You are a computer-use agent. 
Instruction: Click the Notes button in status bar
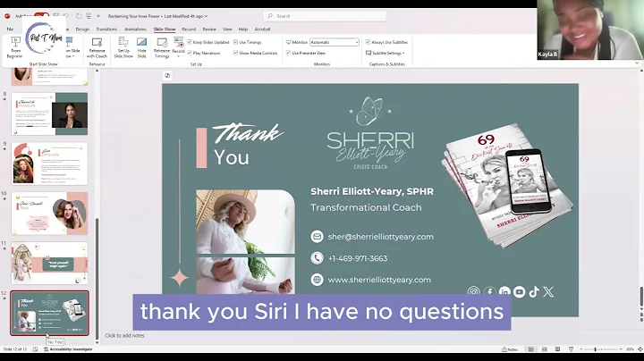point(510,349)
